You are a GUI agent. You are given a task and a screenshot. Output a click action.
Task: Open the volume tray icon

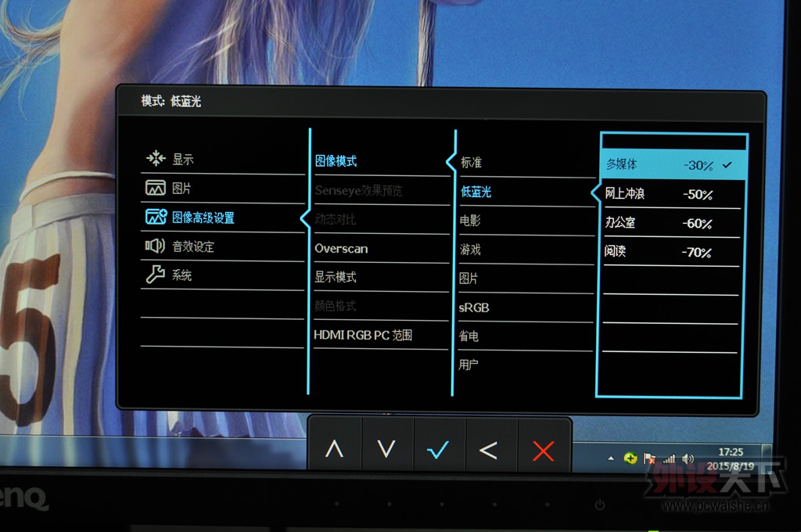click(x=688, y=459)
